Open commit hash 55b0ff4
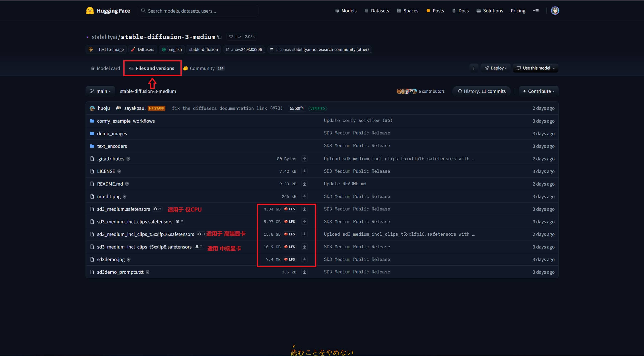The image size is (644, 356). 297,108
